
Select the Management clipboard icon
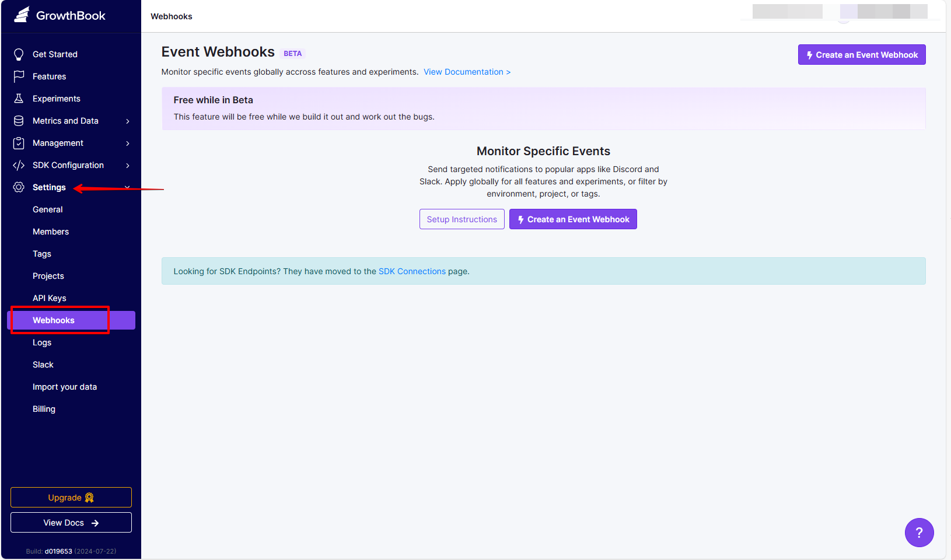pos(19,142)
